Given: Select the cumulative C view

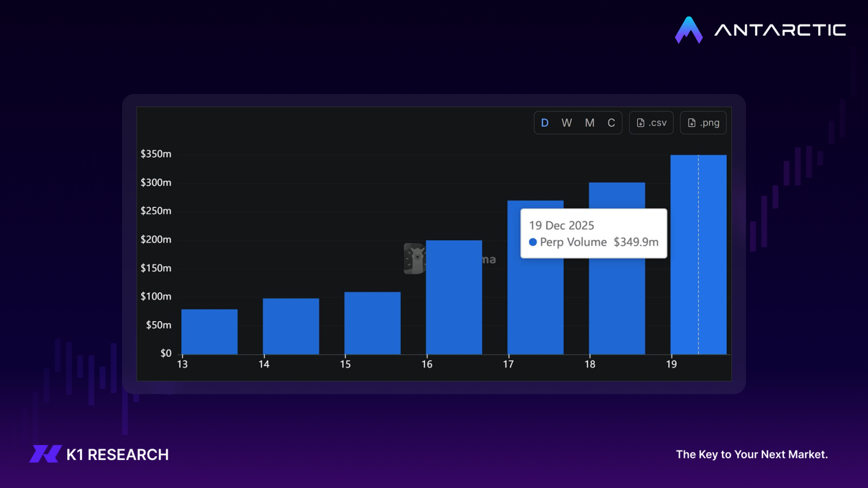Looking at the screenshot, I should (x=611, y=123).
